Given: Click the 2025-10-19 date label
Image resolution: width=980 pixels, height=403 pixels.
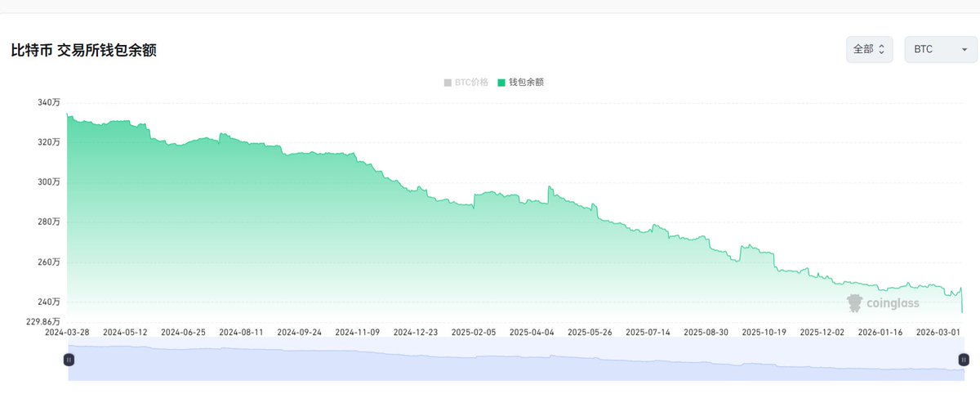Looking at the screenshot, I should pos(764,333).
